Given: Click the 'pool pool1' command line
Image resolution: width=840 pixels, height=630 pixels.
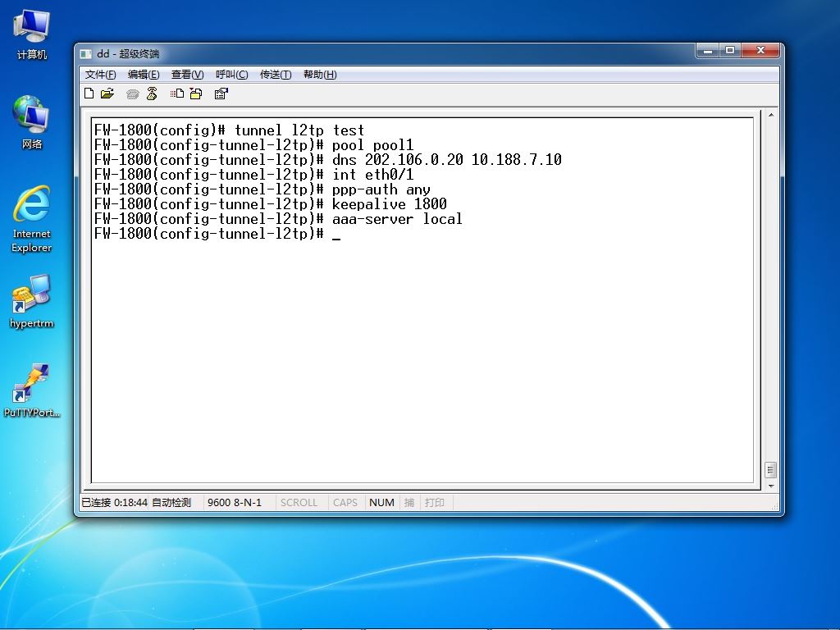Looking at the screenshot, I should tap(253, 145).
